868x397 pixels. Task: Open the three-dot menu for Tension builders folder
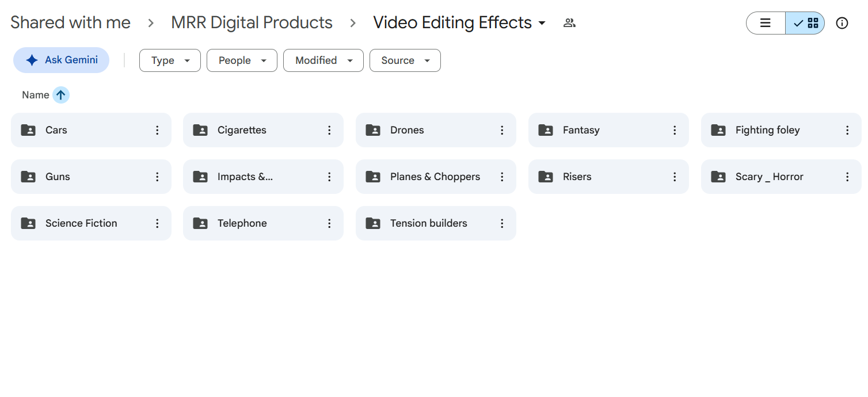pyautogui.click(x=502, y=223)
